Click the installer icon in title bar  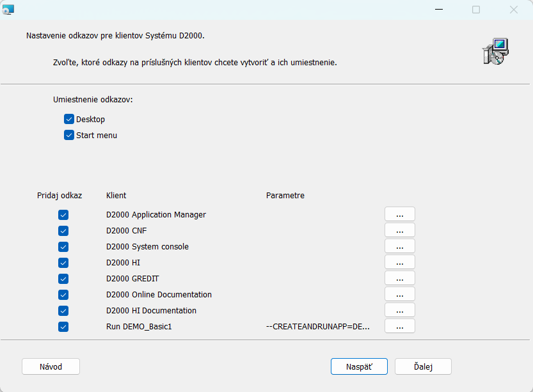pos(8,10)
